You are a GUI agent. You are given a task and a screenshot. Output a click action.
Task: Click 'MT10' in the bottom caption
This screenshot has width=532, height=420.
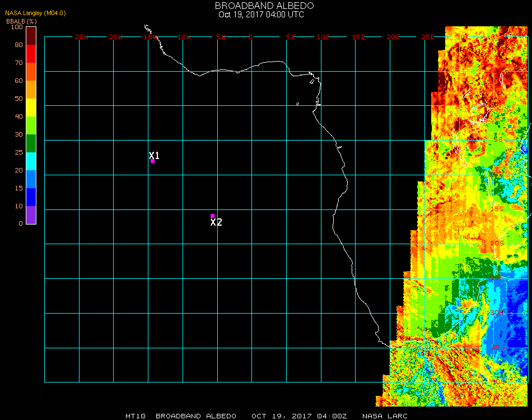136,416
